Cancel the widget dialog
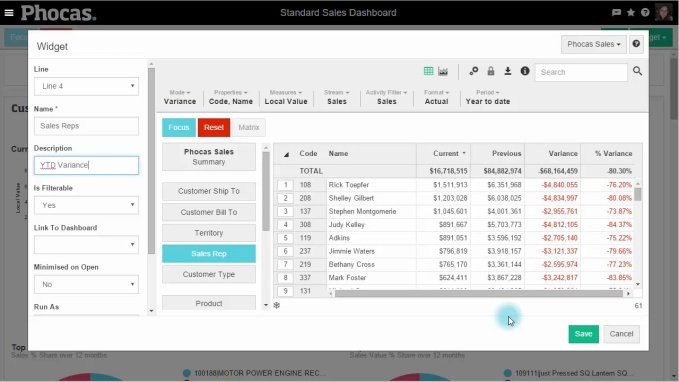Viewport: 679px width, 382px height. [x=621, y=334]
